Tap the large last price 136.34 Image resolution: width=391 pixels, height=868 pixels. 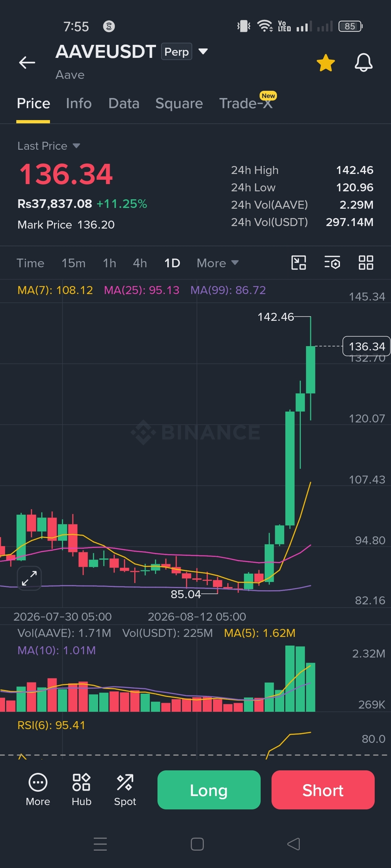coord(66,174)
